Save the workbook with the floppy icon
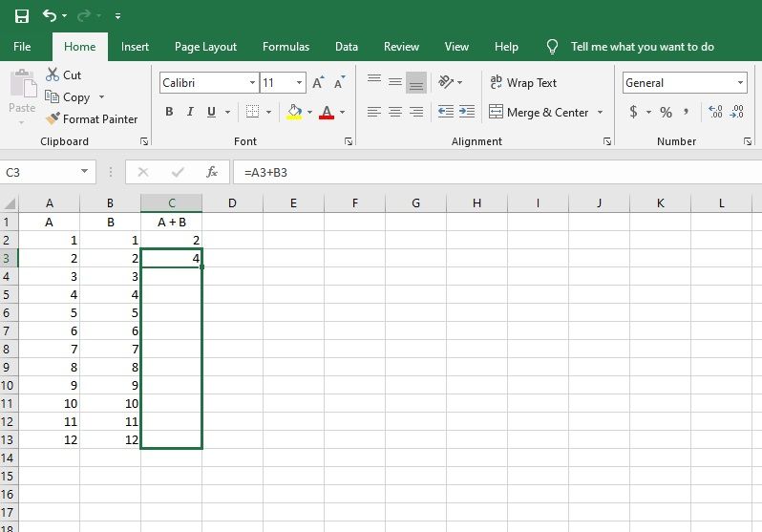The height and width of the screenshot is (532, 762). pyautogui.click(x=22, y=16)
